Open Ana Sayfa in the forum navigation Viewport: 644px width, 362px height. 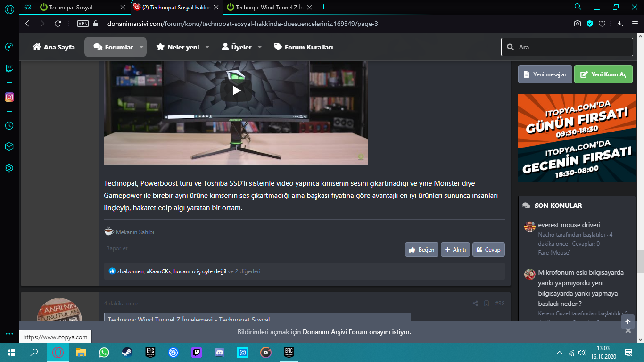(x=54, y=47)
